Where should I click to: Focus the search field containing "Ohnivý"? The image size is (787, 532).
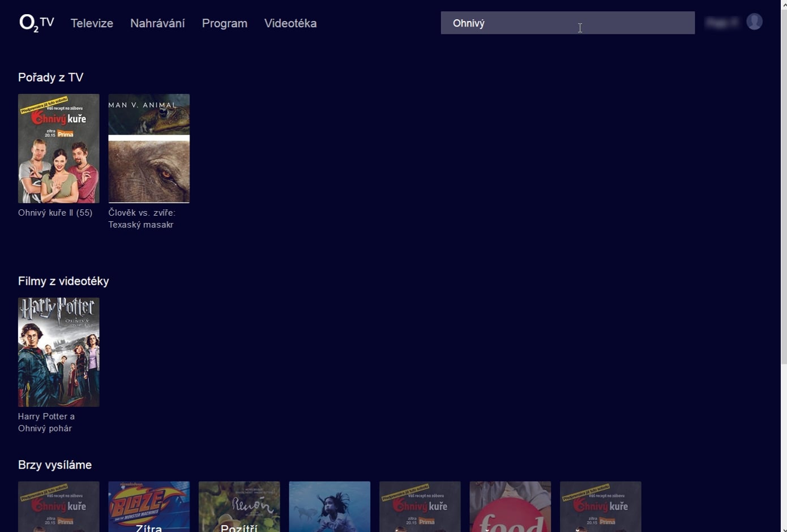[x=568, y=23]
